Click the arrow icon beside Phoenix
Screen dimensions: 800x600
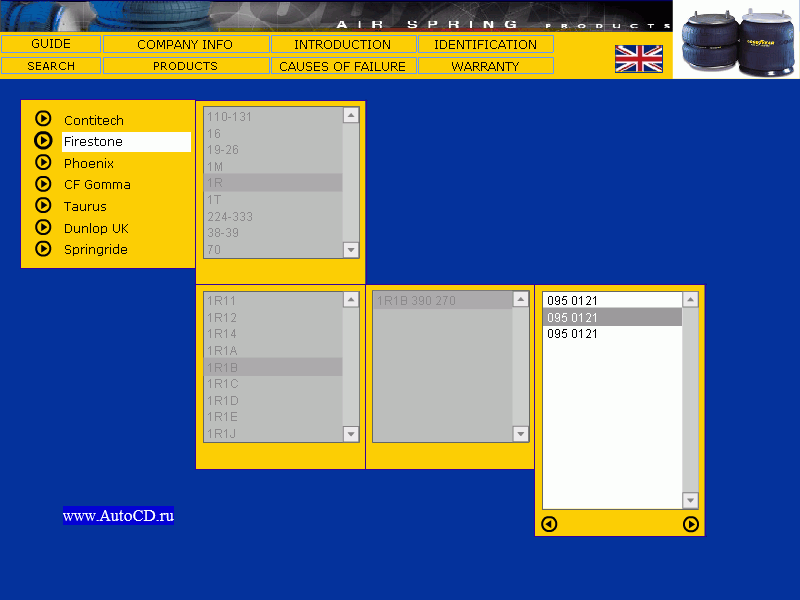coord(43,162)
